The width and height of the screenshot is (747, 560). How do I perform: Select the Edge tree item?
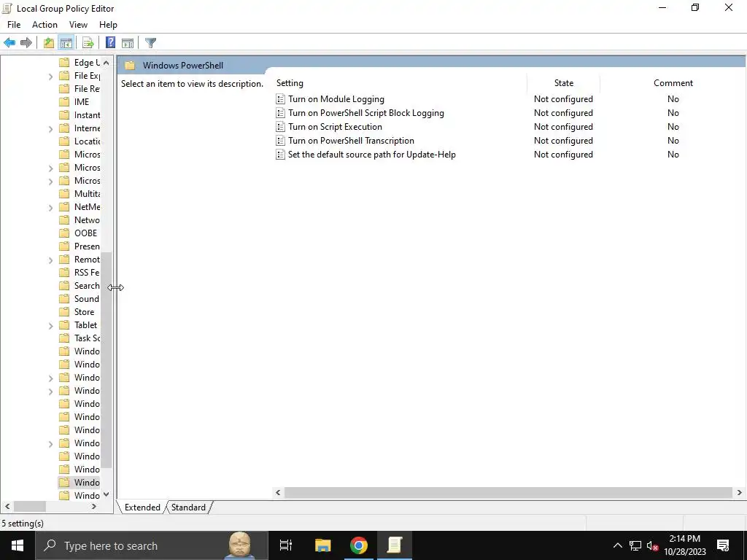point(80,63)
